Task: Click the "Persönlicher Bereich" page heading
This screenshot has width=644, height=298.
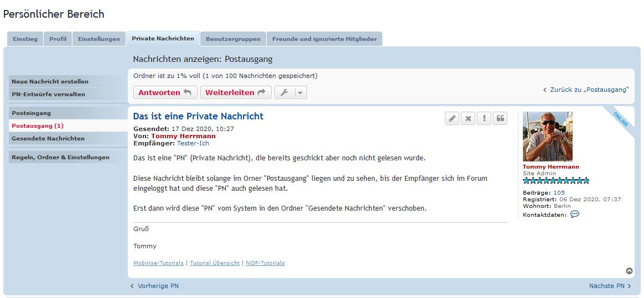Action: tap(54, 14)
